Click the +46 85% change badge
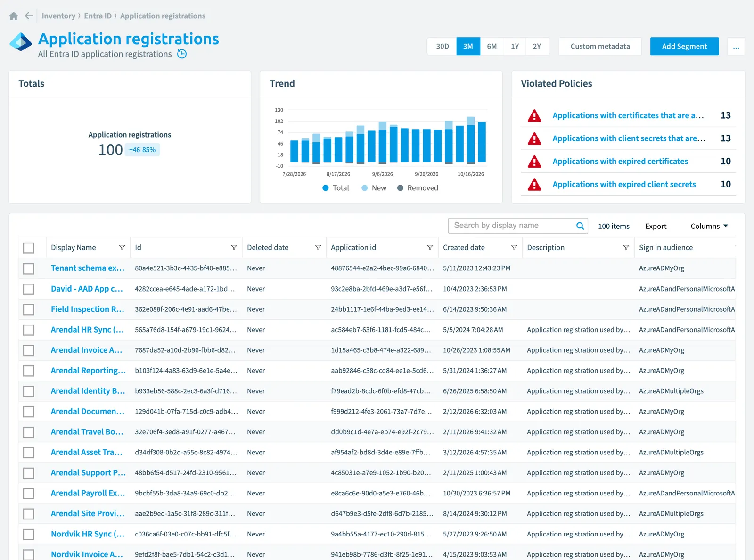 click(142, 150)
